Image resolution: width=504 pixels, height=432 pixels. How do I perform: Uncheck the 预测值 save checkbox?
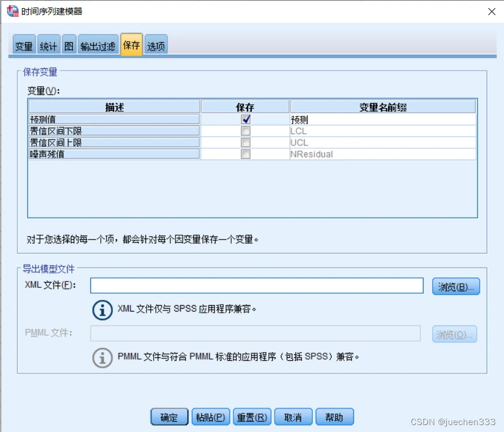pos(246,120)
